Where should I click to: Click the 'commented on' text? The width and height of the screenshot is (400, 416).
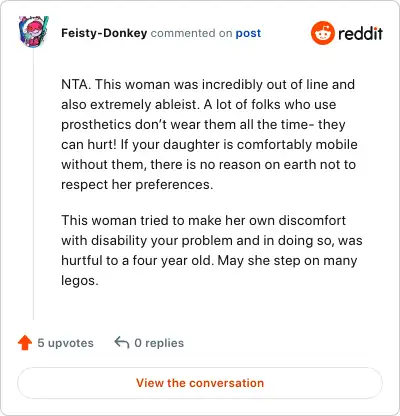(x=191, y=33)
